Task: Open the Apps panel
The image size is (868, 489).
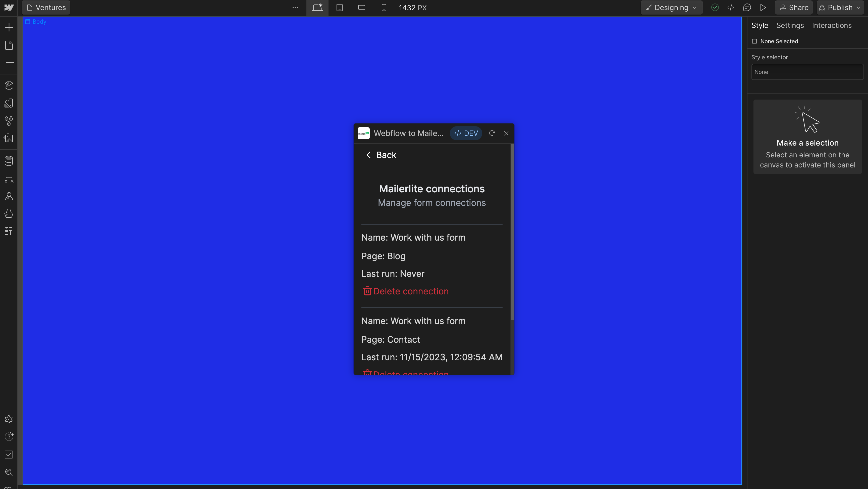Action: point(9,231)
